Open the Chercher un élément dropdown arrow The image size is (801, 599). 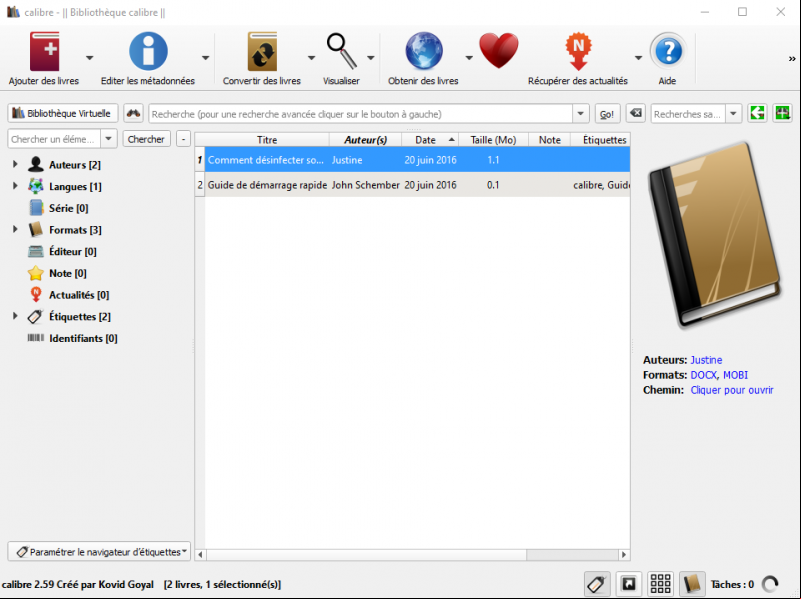108,138
